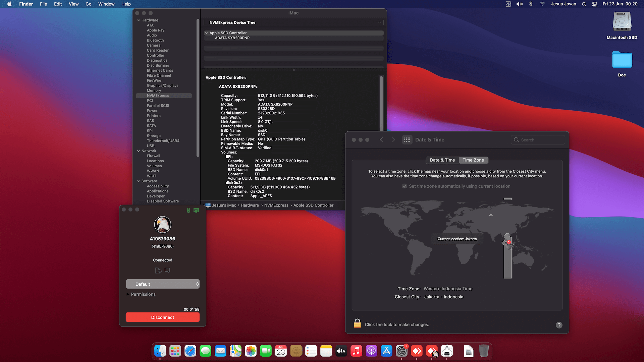
Task: Click the eagle avatar in AnyDesk window
Action: tap(163, 225)
